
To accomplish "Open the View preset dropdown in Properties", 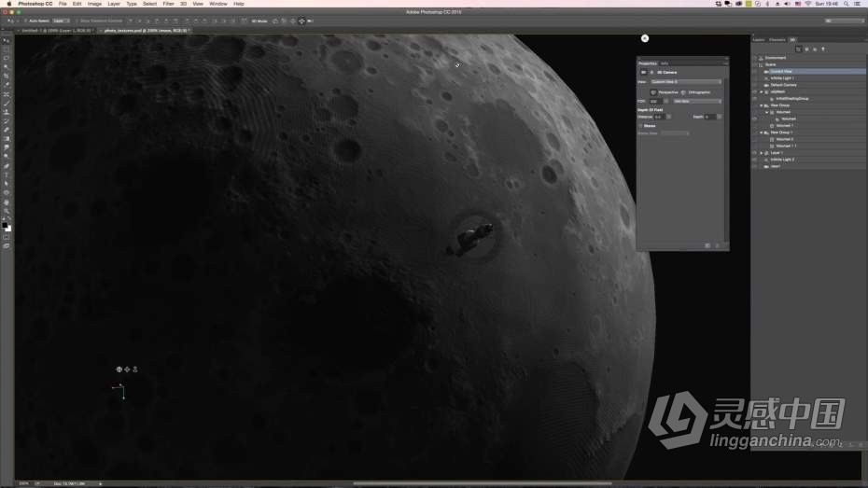I will pos(686,82).
